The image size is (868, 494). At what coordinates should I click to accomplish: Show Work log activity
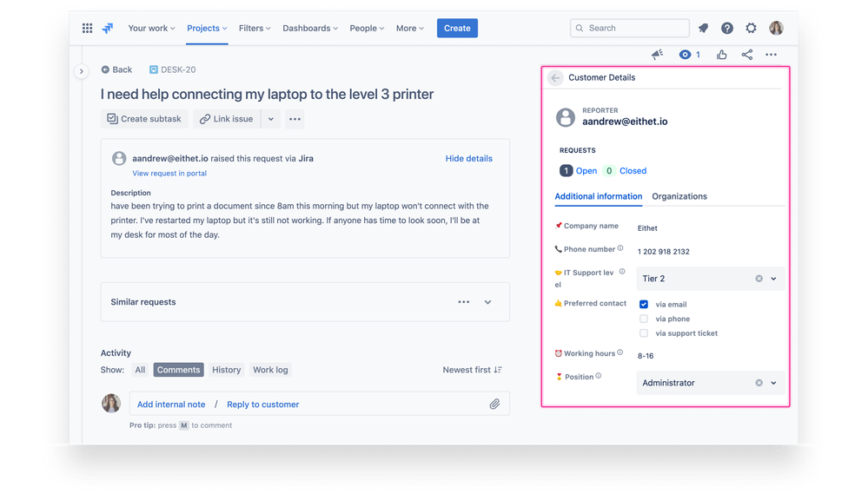pos(270,370)
